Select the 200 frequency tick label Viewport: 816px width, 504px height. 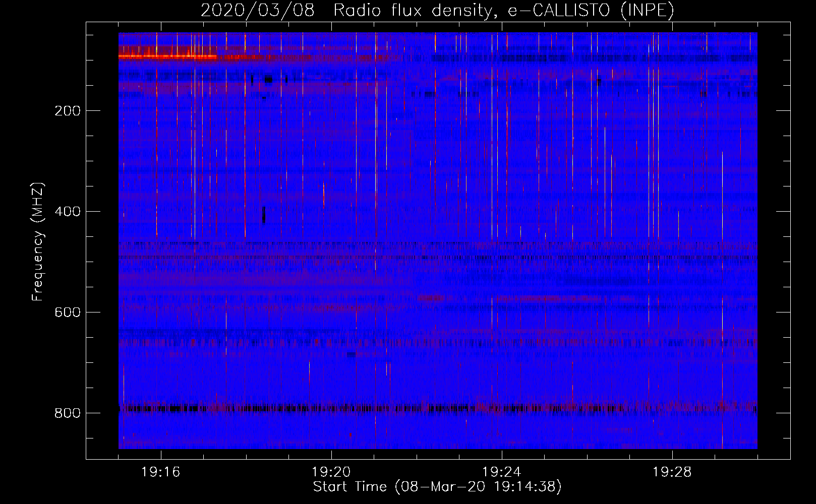click(x=68, y=111)
